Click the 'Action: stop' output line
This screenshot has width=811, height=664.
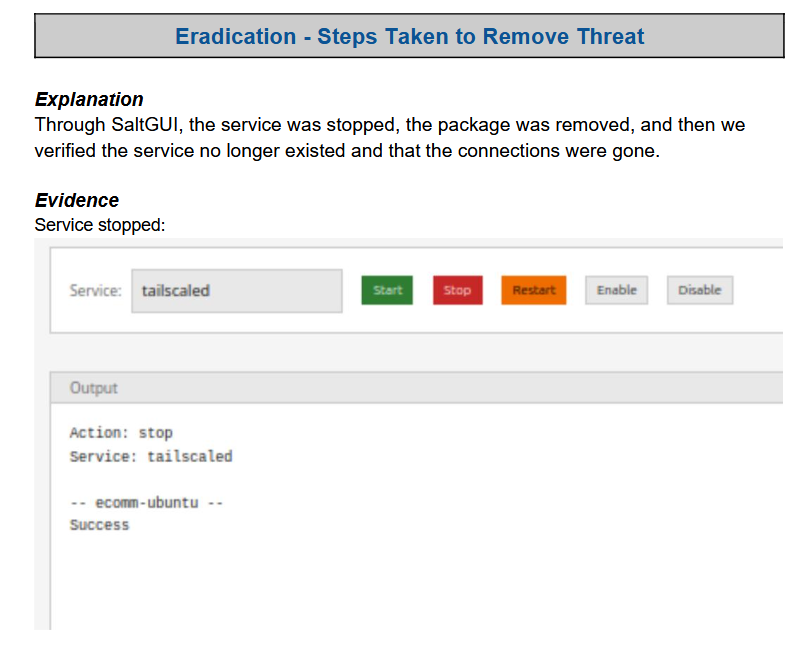point(121,433)
